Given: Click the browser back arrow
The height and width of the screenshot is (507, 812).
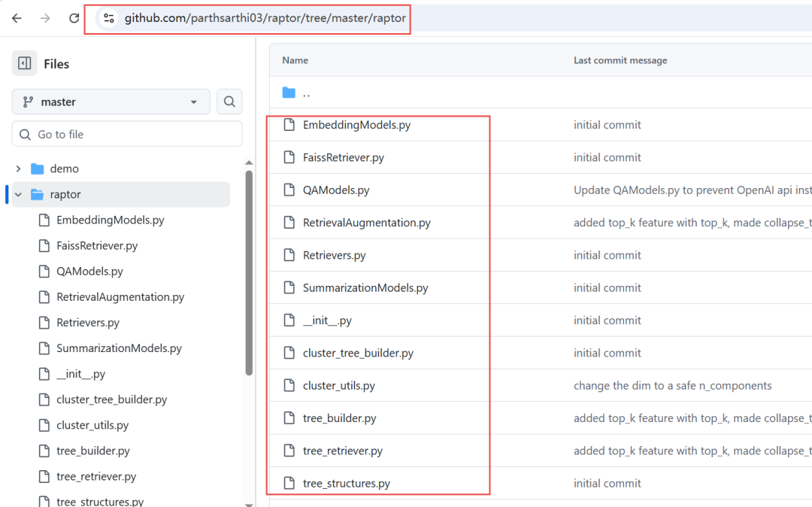Looking at the screenshot, I should click(17, 18).
